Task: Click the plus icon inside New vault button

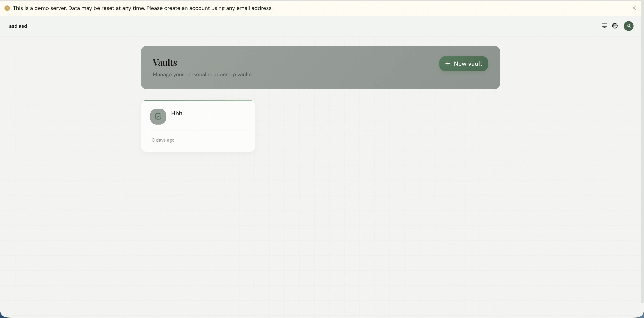Action: (448, 63)
